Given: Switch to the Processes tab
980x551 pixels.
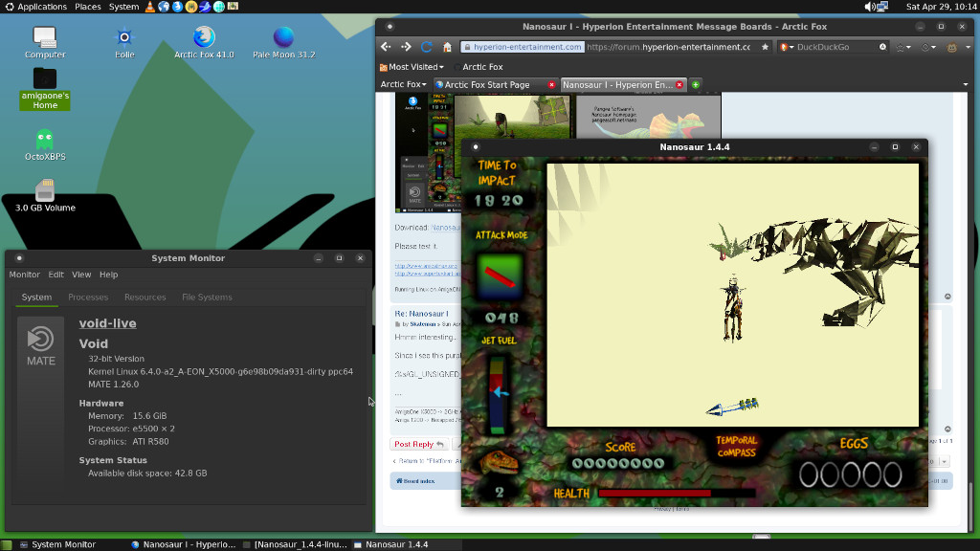Looking at the screenshot, I should [x=88, y=298].
